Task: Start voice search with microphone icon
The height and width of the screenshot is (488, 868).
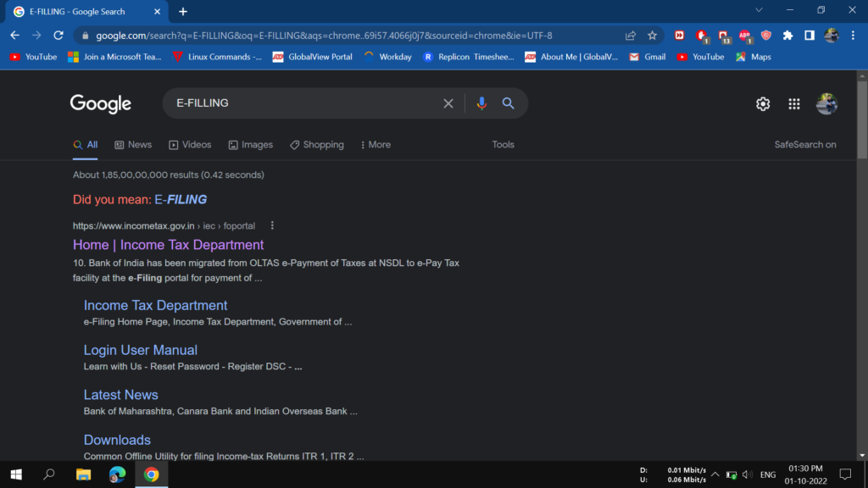Action: tap(481, 103)
